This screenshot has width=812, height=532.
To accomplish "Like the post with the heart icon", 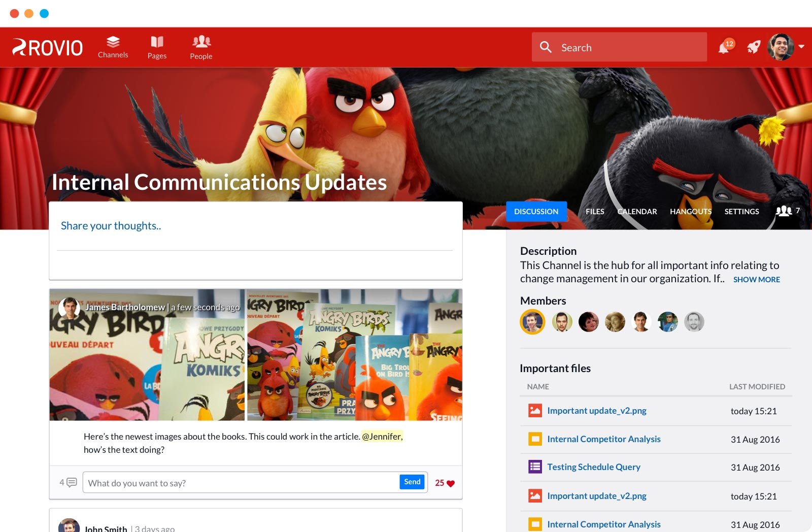I will tap(450, 483).
